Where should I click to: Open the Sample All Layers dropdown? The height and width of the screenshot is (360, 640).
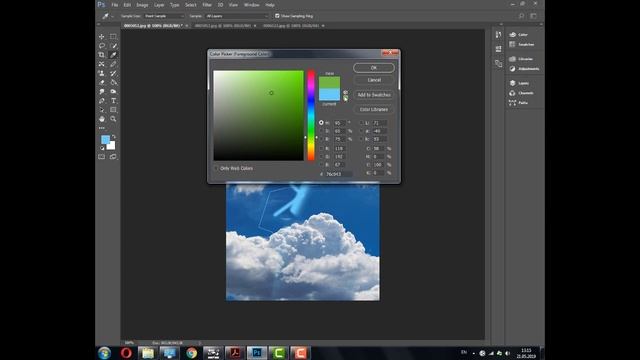pos(237,16)
